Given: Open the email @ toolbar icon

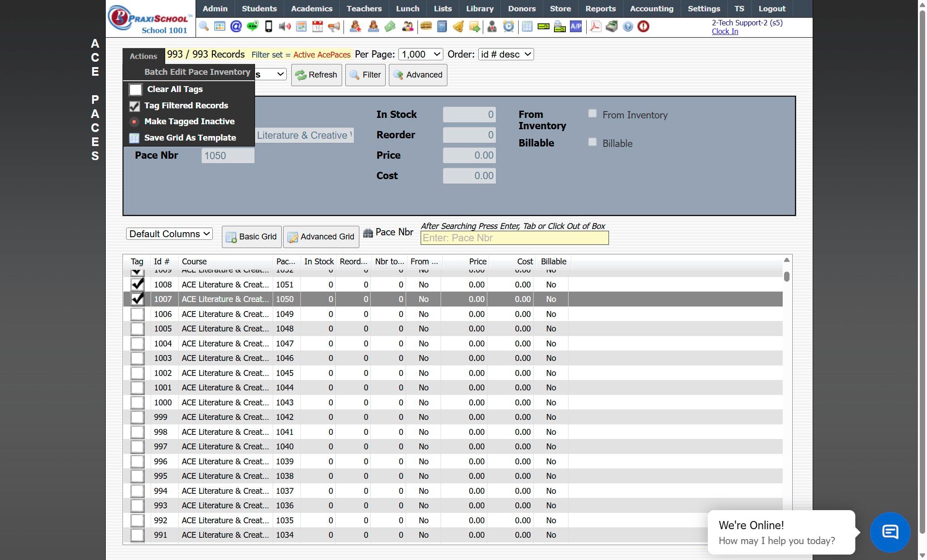Looking at the screenshot, I should pyautogui.click(x=236, y=26).
